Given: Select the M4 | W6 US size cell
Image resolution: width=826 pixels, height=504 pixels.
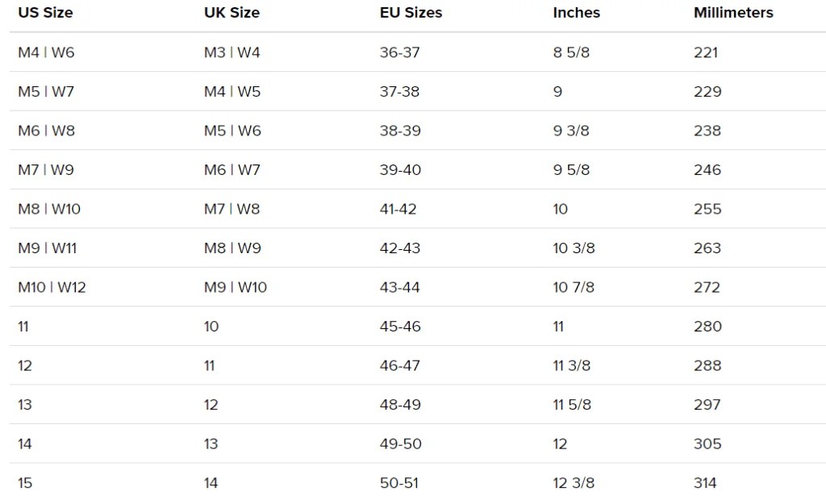Looking at the screenshot, I should click(46, 52).
